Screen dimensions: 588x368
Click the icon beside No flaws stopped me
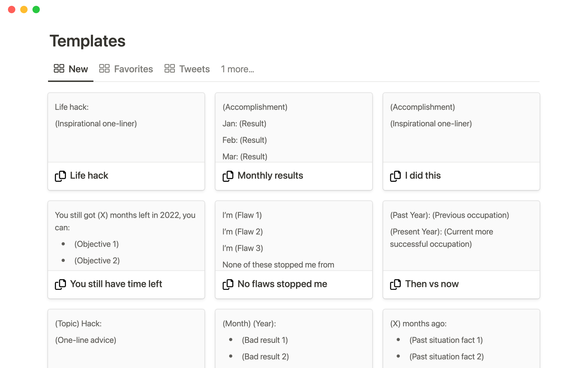(x=228, y=284)
